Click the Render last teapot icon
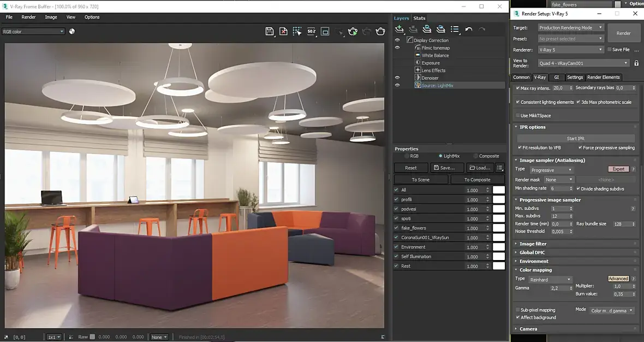 pos(380,31)
